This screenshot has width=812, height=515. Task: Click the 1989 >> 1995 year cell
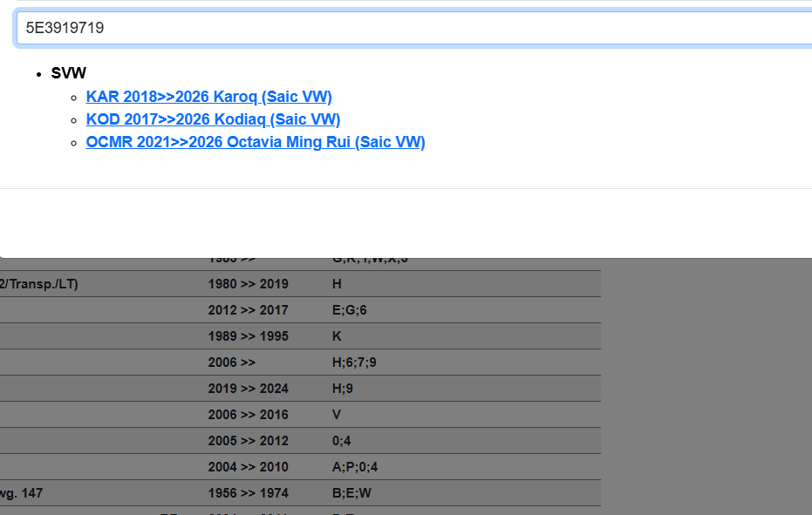click(248, 336)
